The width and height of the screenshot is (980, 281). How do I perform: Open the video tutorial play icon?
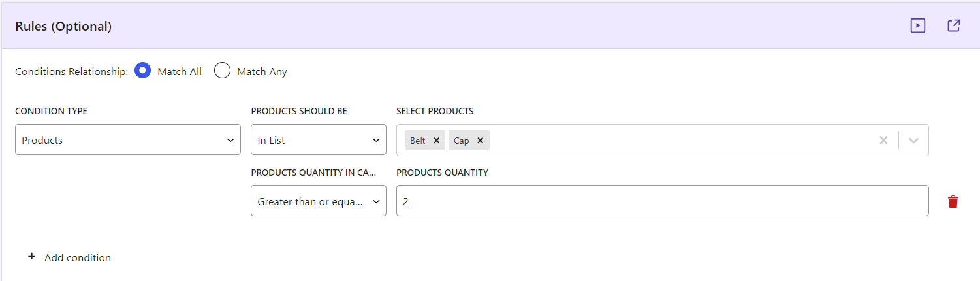coord(918,25)
